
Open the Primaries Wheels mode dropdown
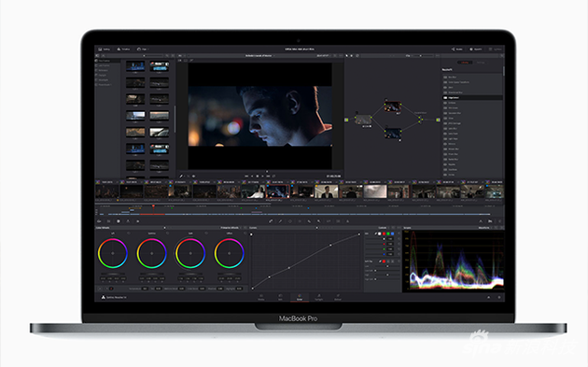[x=231, y=228]
